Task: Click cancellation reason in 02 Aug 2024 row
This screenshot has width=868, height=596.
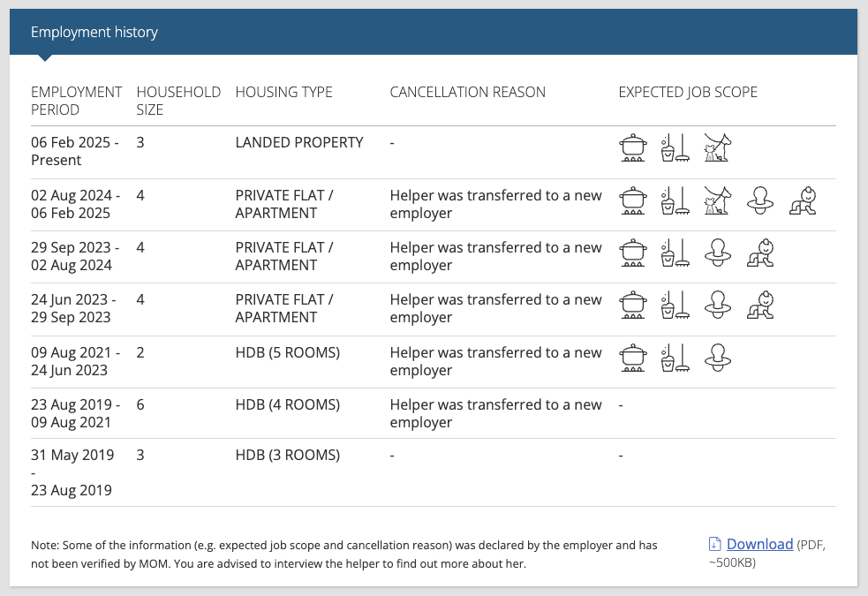Action: [495, 204]
